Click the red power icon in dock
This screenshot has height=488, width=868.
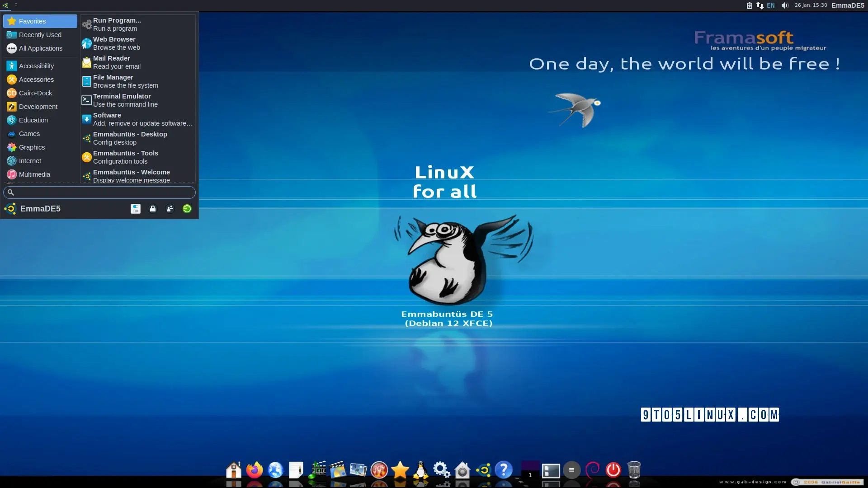[x=613, y=470]
